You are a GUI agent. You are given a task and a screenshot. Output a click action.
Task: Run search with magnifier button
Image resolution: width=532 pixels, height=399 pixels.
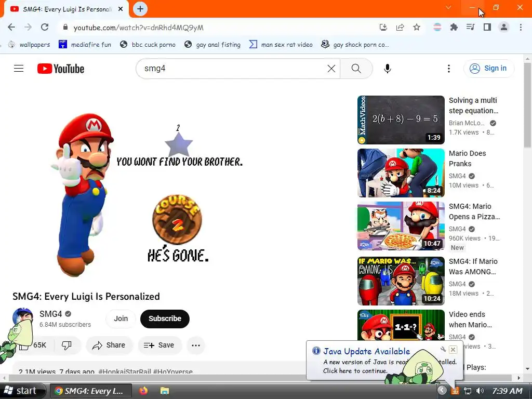pyautogui.click(x=356, y=69)
